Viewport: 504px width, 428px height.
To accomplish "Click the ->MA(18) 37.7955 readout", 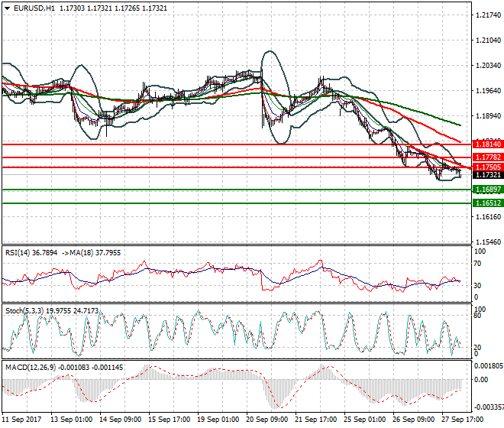I will tap(92, 253).
